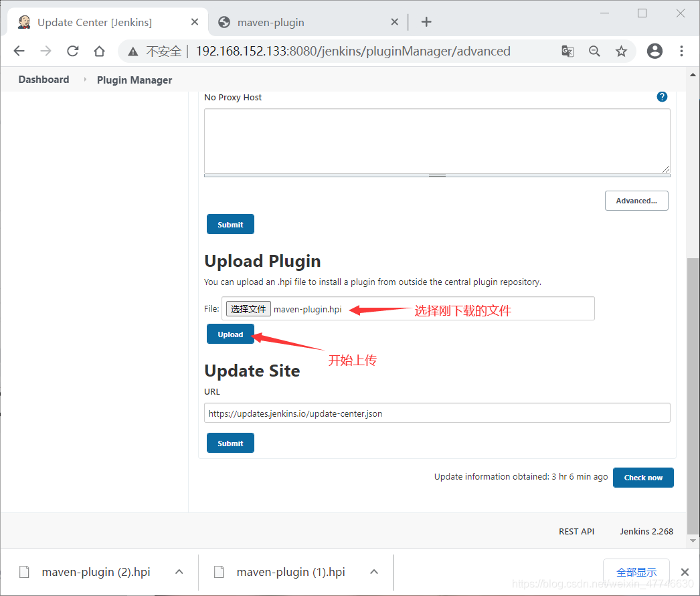This screenshot has height=596, width=700.
Task: Click the selected file name maven-plugin.hpi
Action: point(308,309)
